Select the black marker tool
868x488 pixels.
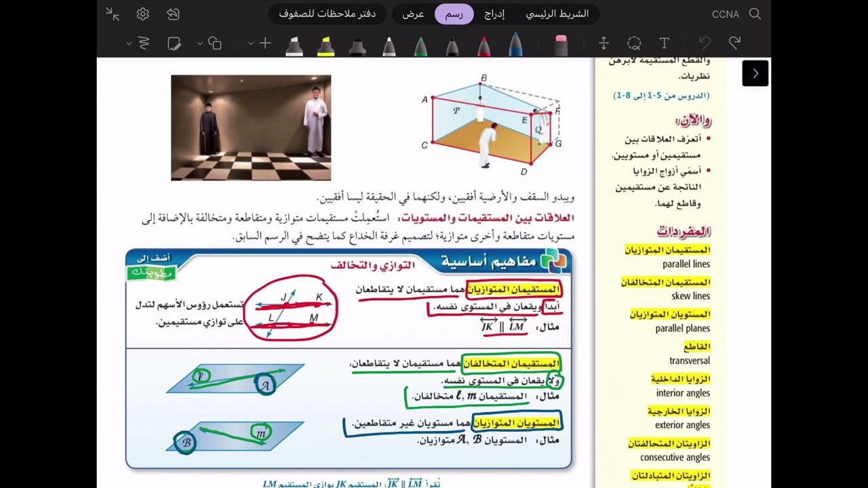pos(357,45)
